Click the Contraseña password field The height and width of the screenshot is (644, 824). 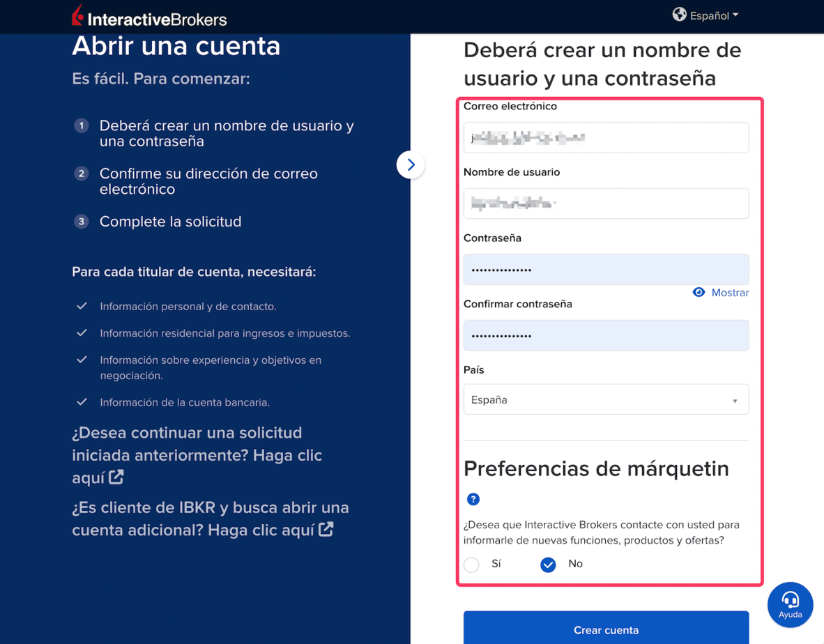tap(606, 270)
